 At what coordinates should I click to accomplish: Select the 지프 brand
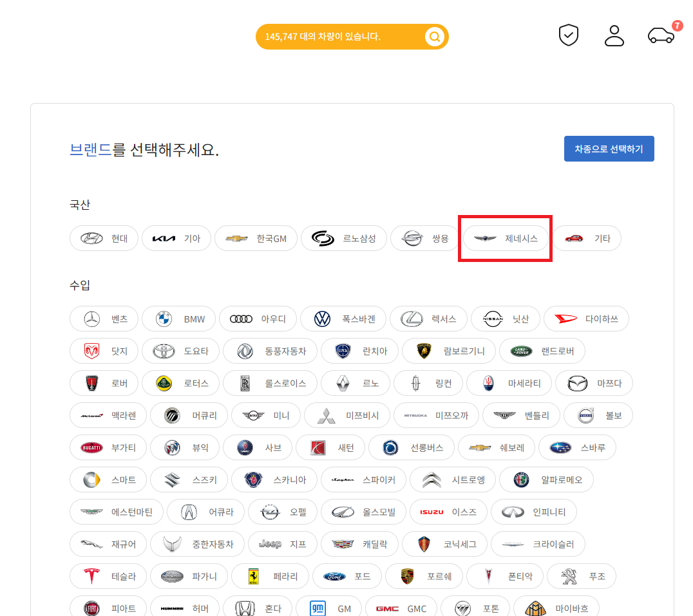(x=282, y=545)
